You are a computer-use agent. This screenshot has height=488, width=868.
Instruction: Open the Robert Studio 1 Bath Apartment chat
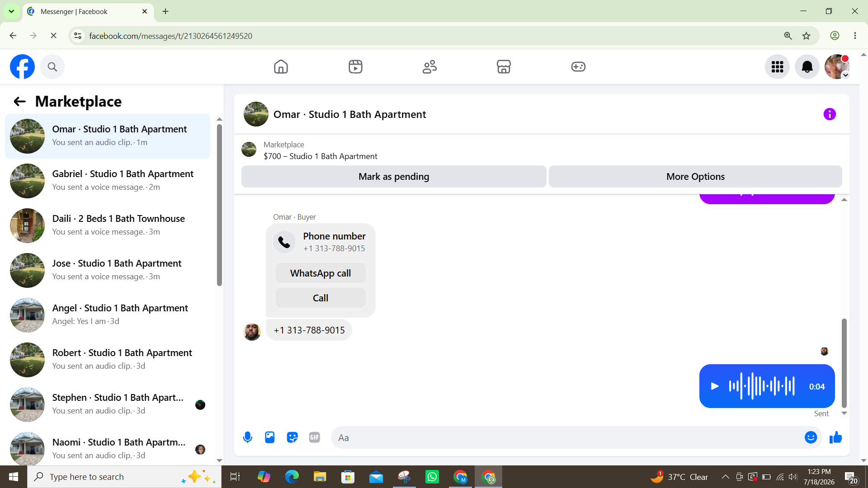[x=108, y=360]
